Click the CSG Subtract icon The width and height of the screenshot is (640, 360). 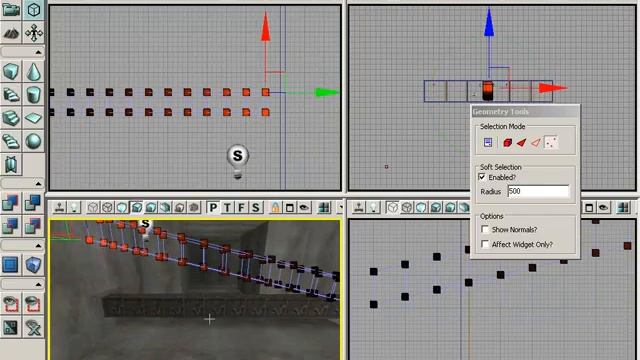click(33, 202)
